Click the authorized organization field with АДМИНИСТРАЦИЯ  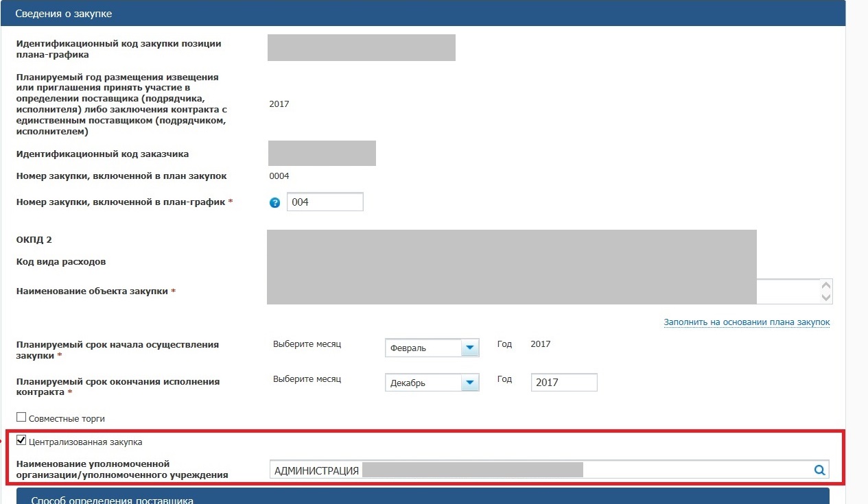(535, 470)
